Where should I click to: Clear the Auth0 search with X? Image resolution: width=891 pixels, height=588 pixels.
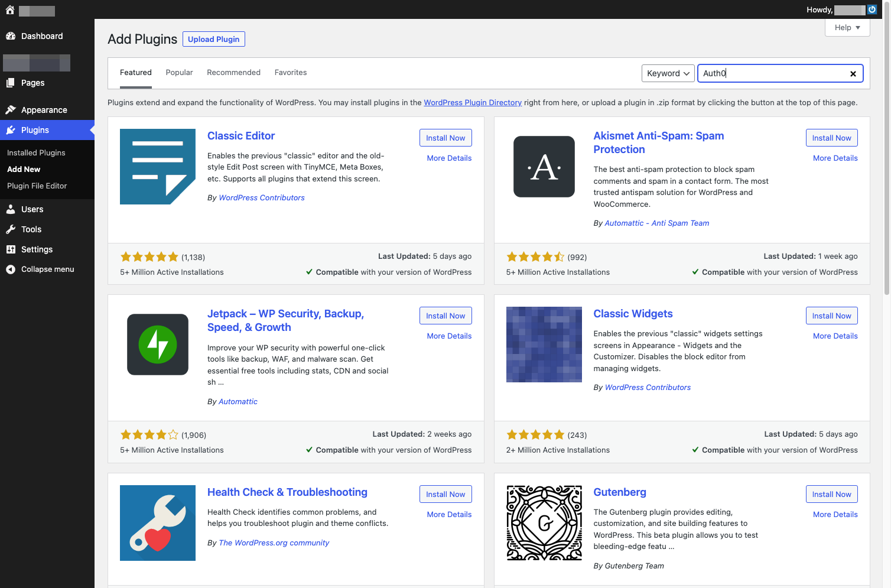[853, 74]
